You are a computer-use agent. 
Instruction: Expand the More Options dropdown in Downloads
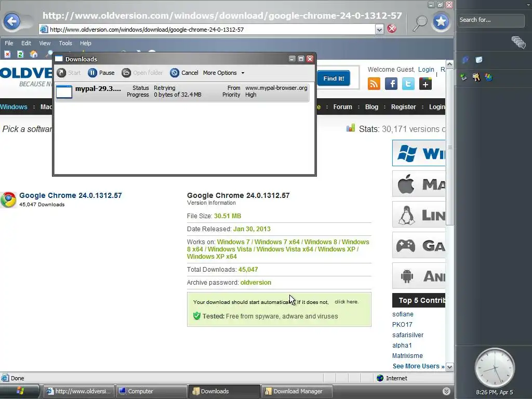click(x=223, y=73)
